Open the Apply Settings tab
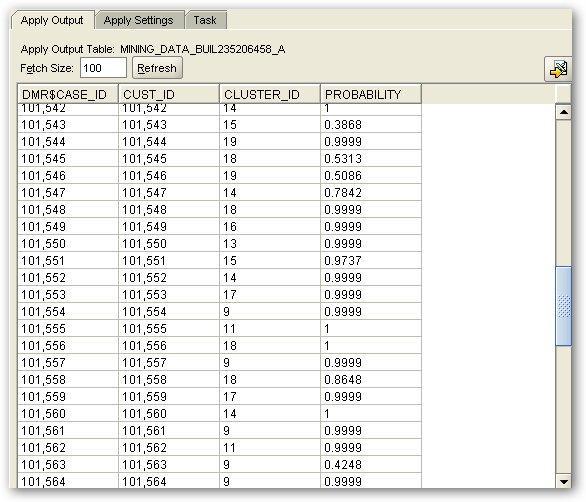This screenshot has width=586, height=502. (x=139, y=20)
